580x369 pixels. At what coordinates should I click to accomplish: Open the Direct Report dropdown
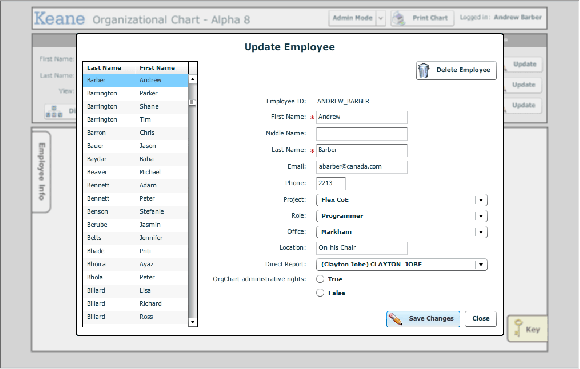point(481,264)
